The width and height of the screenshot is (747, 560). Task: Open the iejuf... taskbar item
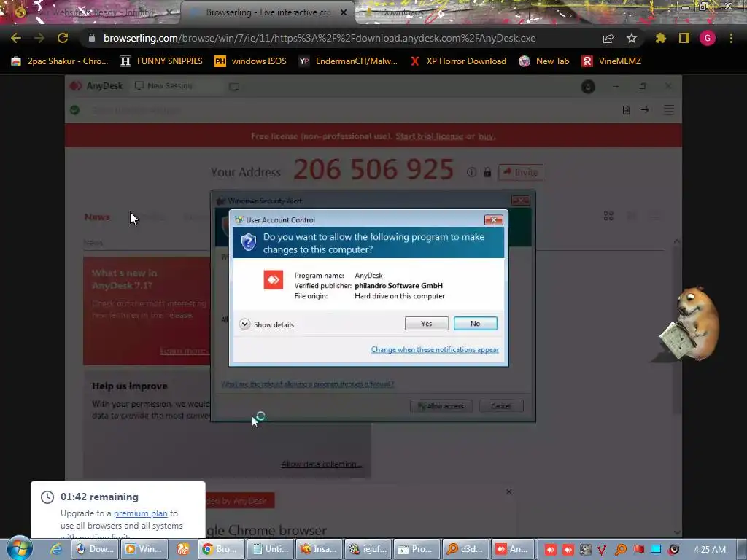368,549
